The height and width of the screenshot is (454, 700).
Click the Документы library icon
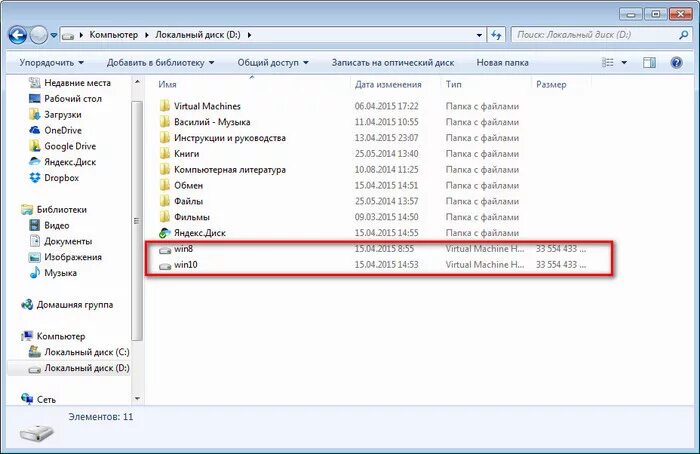(x=34, y=241)
